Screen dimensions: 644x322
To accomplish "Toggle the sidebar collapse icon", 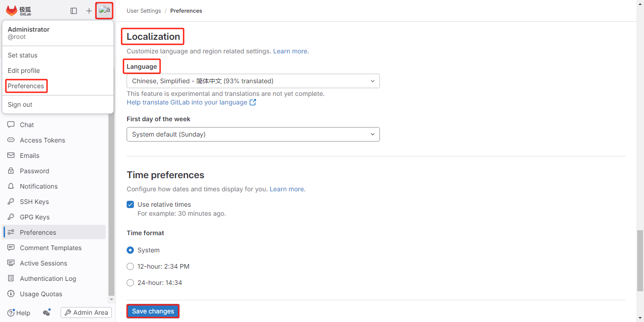I will (74, 11).
